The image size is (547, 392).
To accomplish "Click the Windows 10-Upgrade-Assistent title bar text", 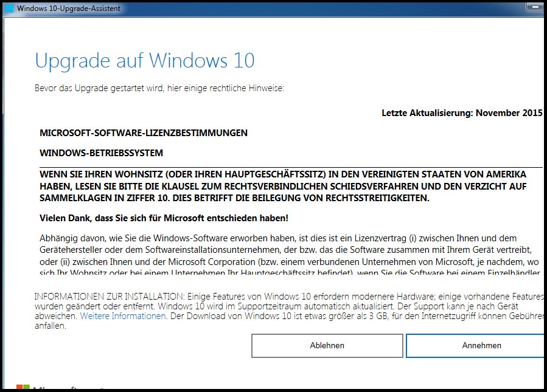I will [68, 9].
